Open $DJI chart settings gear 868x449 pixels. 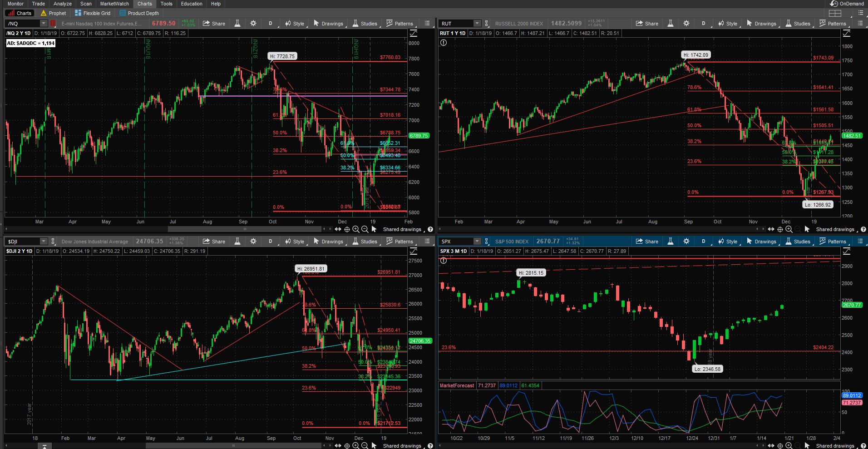click(253, 242)
